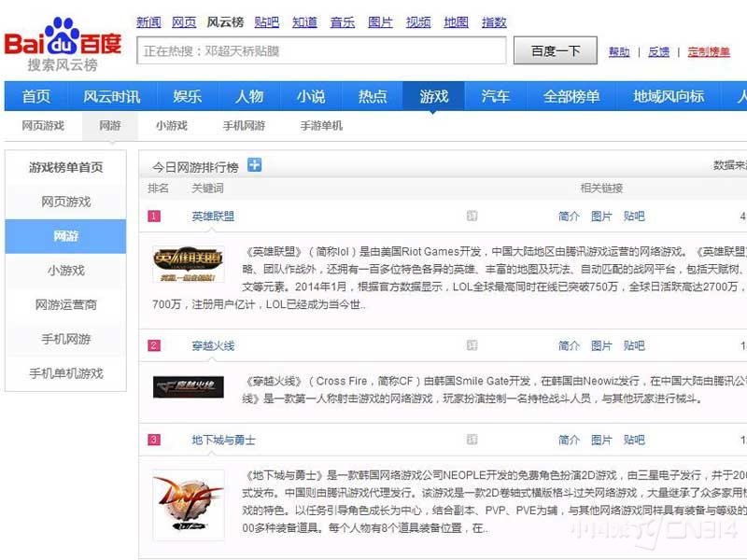Select 网页游戏 in the left sidebar

65,202
